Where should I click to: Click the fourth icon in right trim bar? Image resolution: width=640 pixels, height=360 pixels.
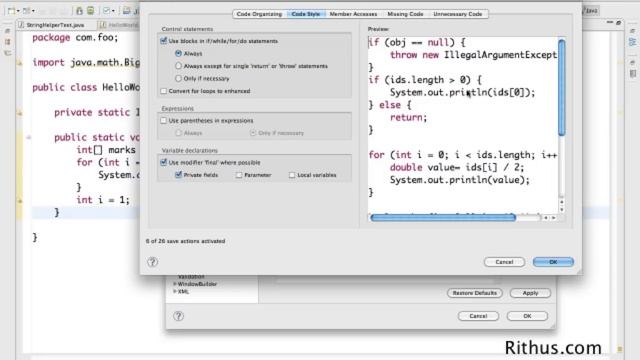tap(632, 73)
